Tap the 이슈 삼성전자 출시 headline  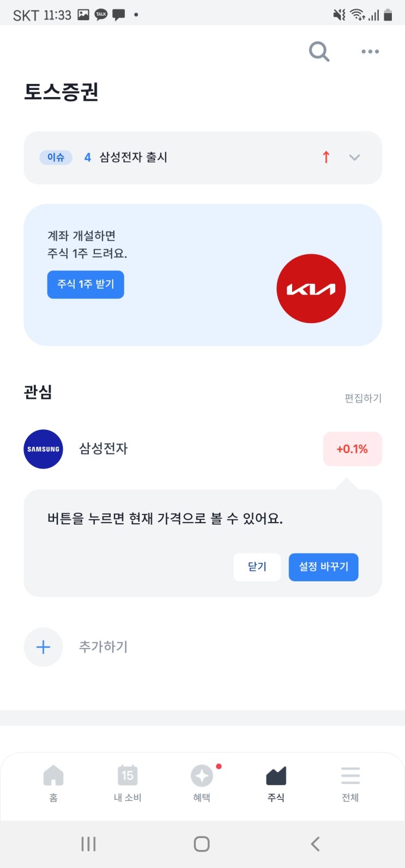[134, 157]
